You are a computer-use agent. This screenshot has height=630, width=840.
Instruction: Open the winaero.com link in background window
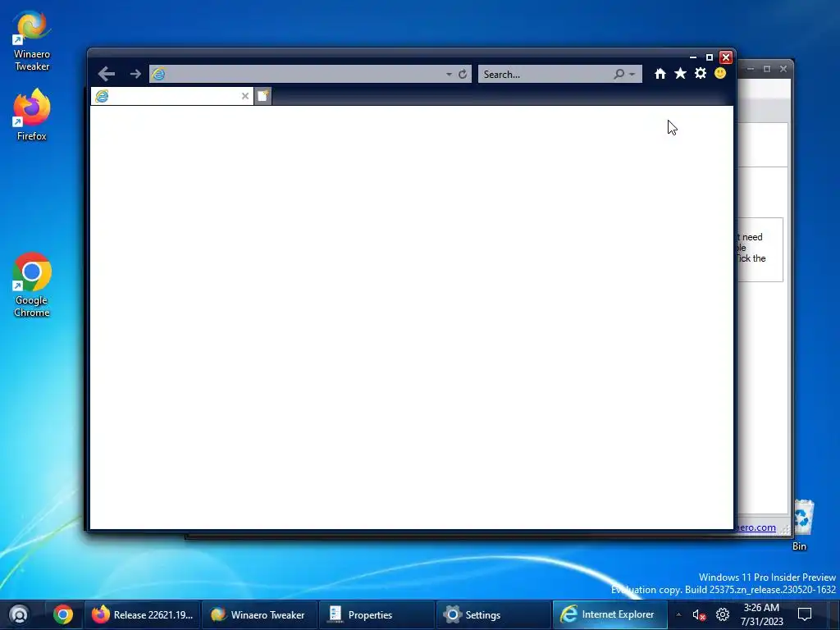point(756,527)
